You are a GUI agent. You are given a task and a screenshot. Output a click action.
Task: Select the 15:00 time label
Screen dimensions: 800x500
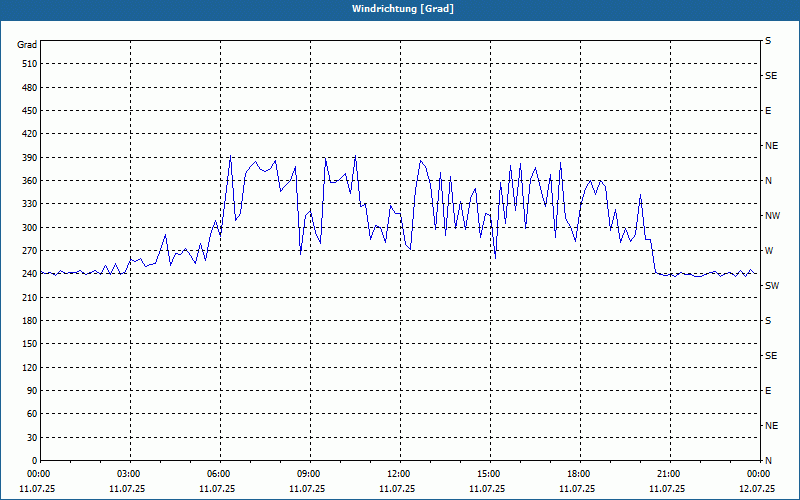coord(487,474)
